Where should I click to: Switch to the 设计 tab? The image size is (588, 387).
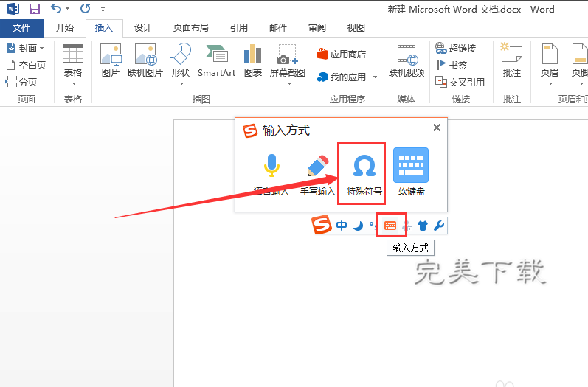pyautogui.click(x=143, y=28)
